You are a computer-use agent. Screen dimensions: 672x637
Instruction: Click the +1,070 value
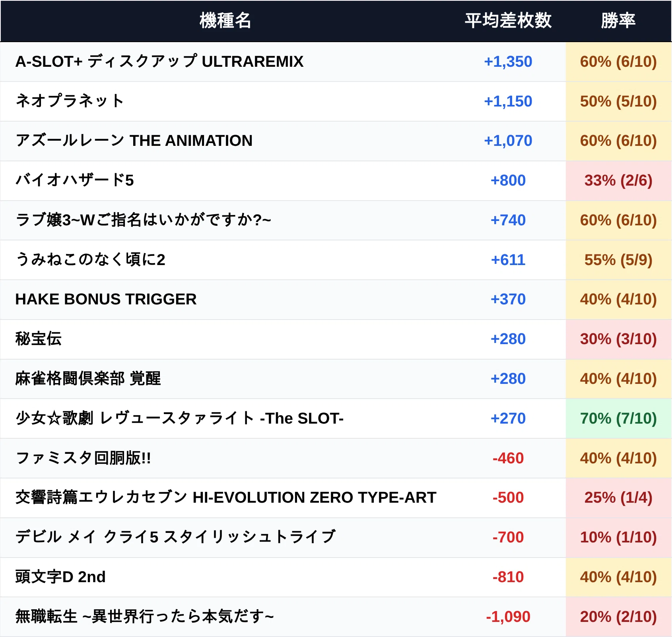(x=508, y=141)
